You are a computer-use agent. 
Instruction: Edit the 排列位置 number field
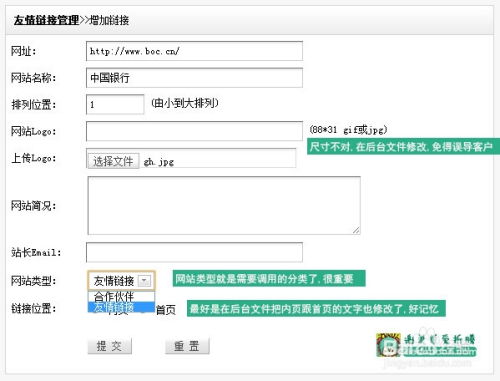(x=115, y=104)
